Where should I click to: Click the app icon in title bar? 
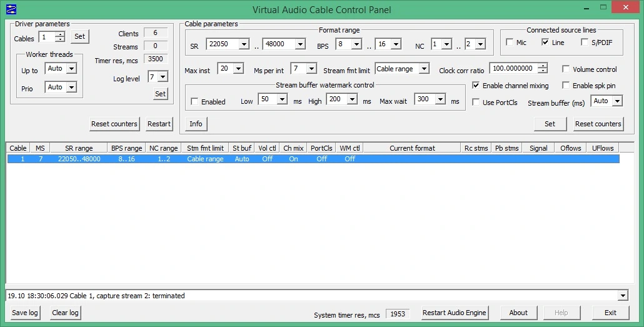[x=11, y=9]
